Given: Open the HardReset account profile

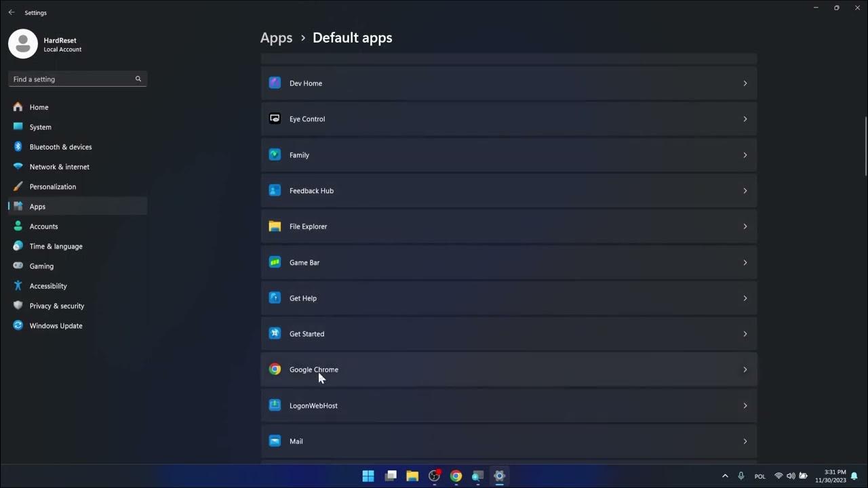Looking at the screenshot, I should coord(22,43).
